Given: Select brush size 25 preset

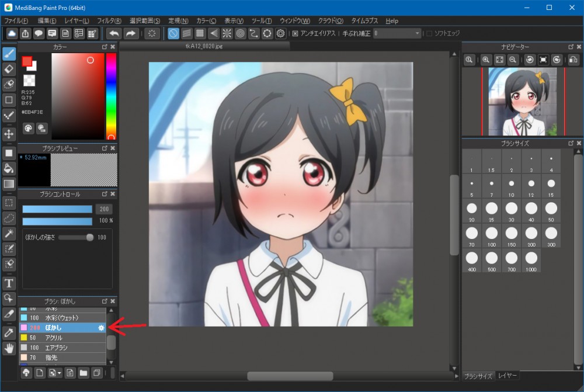Looking at the screenshot, I should [492, 212].
